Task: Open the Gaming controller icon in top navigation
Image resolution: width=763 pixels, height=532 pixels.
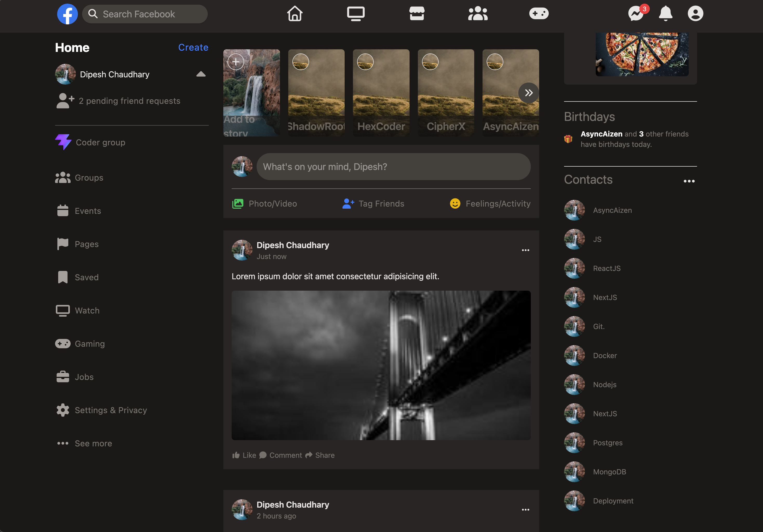Action: point(539,13)
